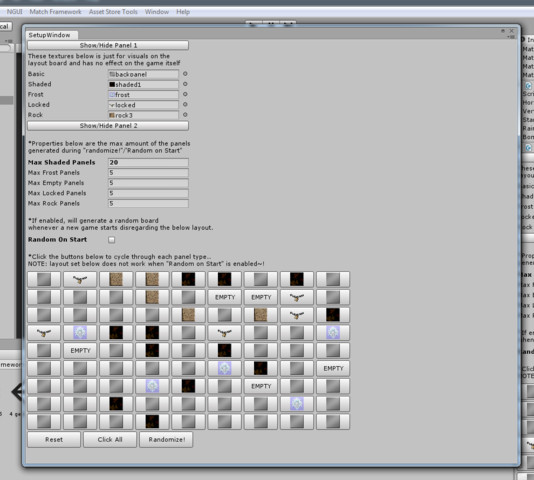
Task: Open object picker for the Basic texture
Action: 185,74
